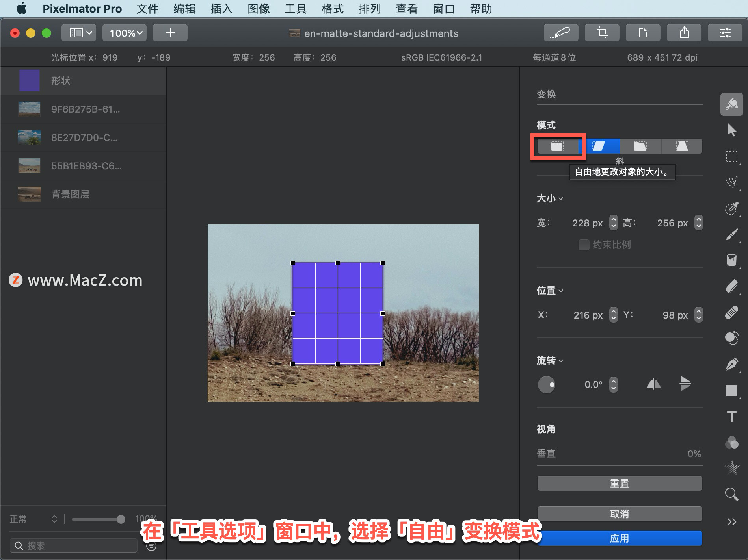Select the Reshape/Warp tool
The image size is (748, 560).
coord(732,338)
